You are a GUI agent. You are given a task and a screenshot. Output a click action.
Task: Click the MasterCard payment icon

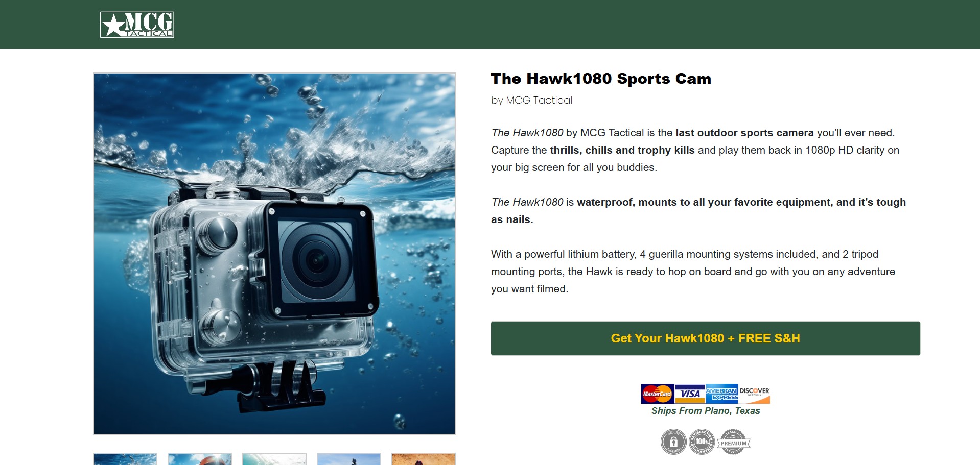pos(657,394)
